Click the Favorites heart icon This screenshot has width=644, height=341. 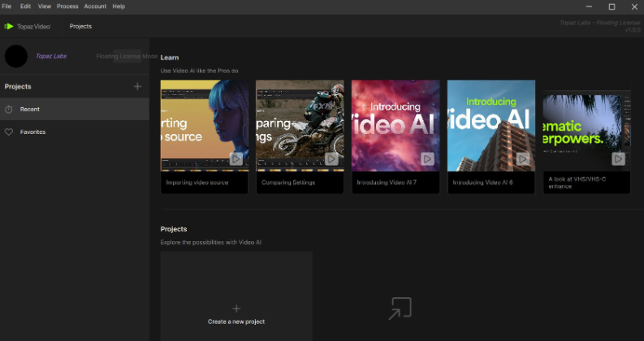(9, 132)
